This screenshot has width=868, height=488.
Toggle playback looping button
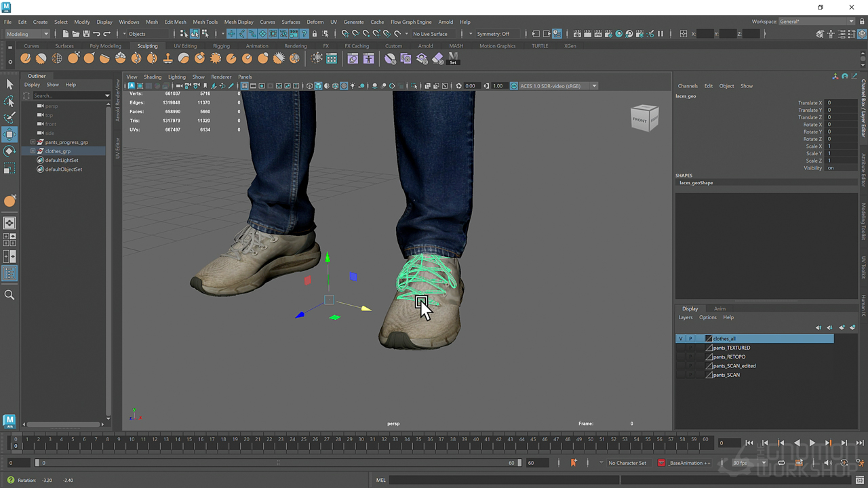point(781,463)
